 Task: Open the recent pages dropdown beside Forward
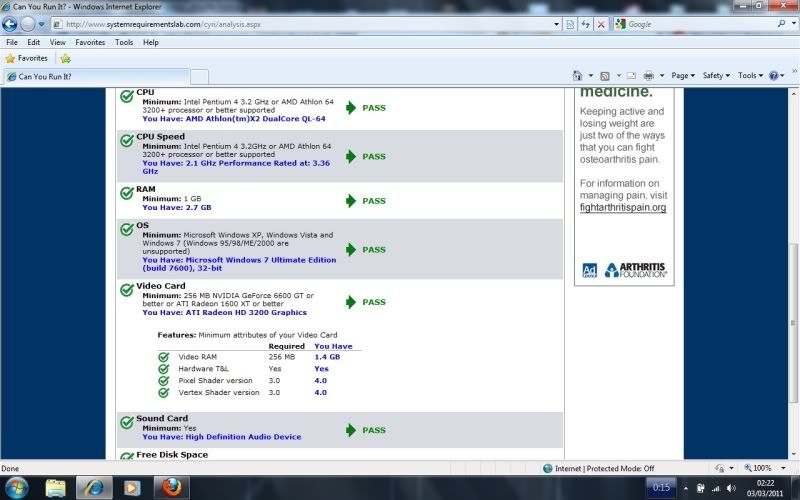point(42,24)
